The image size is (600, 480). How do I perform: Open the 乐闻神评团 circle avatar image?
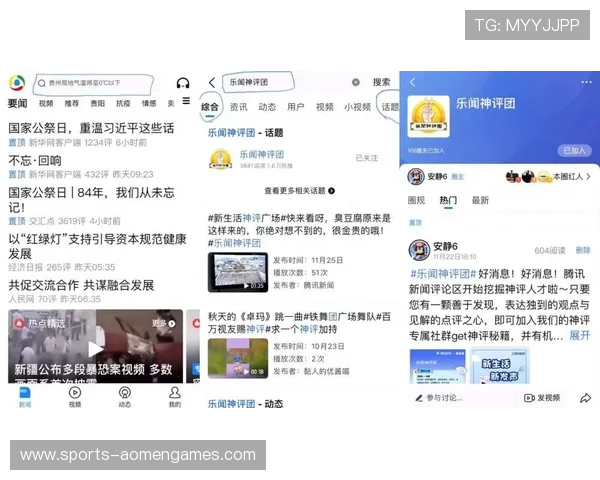428,116
